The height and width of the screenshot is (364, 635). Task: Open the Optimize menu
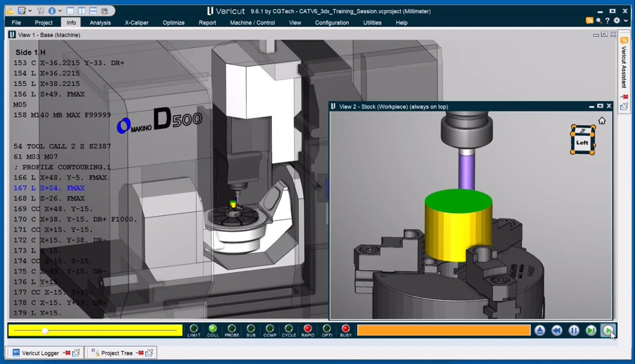click(x=174, y=22)
